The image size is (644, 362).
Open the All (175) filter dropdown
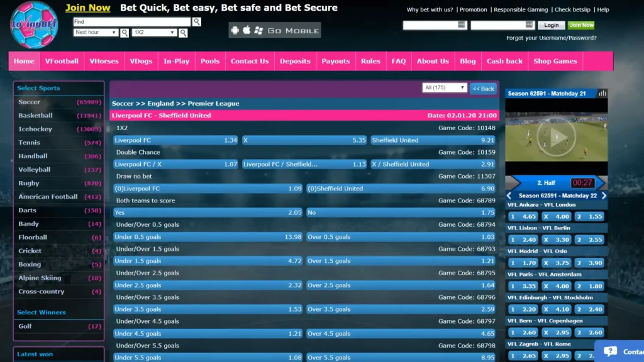(445, 87)
